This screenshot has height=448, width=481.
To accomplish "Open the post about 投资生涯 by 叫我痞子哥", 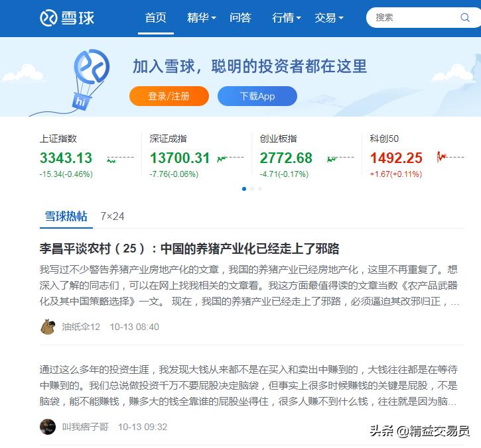I will (x=249, y=385).
